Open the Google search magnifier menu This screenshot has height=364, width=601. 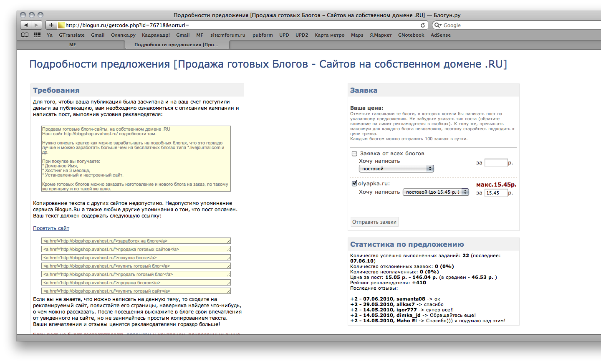tap(438, 25)
